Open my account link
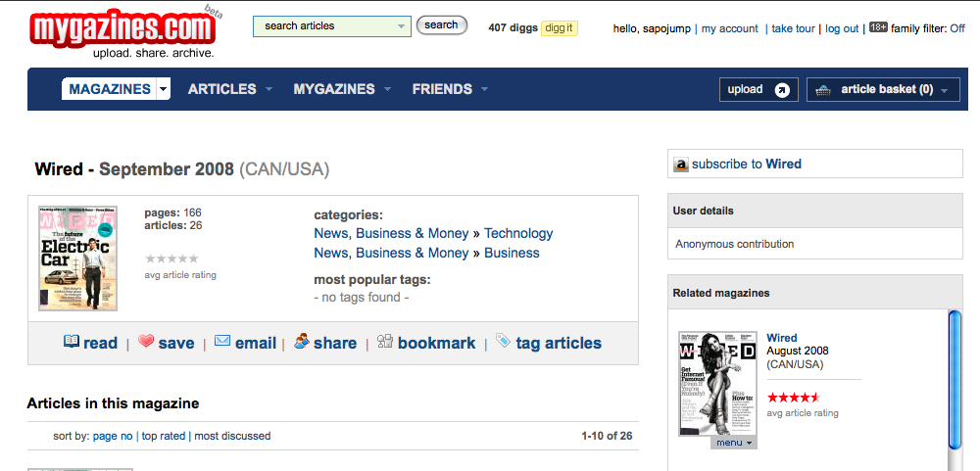The image size is (980, 471). [x=729, y=28]
